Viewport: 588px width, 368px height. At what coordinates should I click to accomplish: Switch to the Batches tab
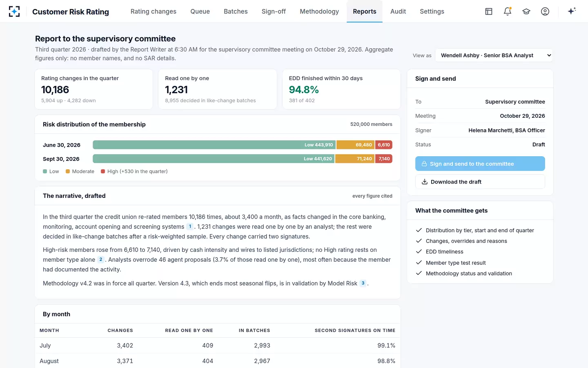click(x=236, y=11)
